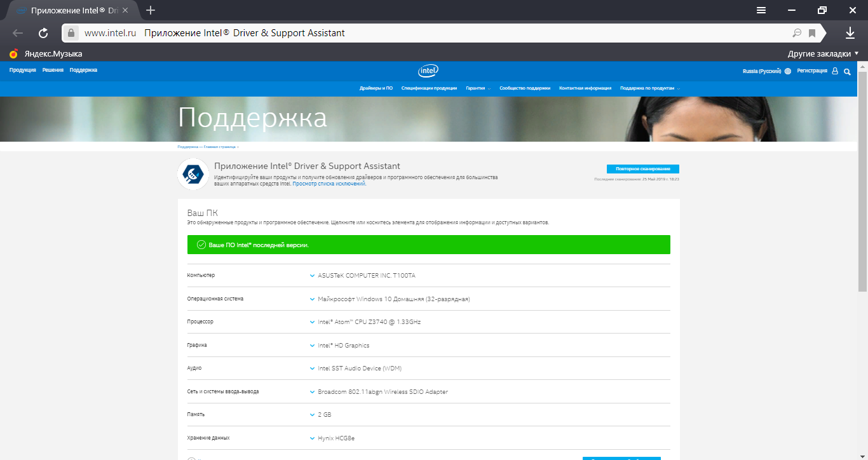
Task: Click the last scan timestamp text
Action: (637, 179)
